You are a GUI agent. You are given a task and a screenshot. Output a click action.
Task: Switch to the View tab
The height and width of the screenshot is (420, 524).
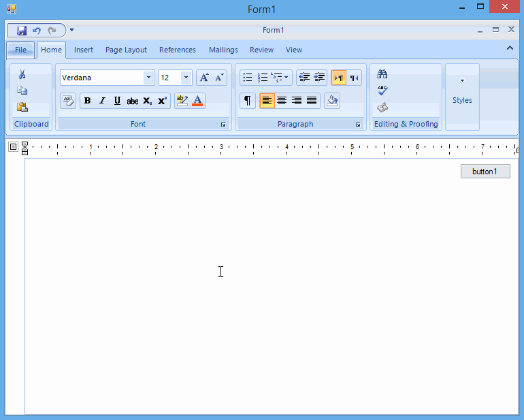tap(294, 50)
